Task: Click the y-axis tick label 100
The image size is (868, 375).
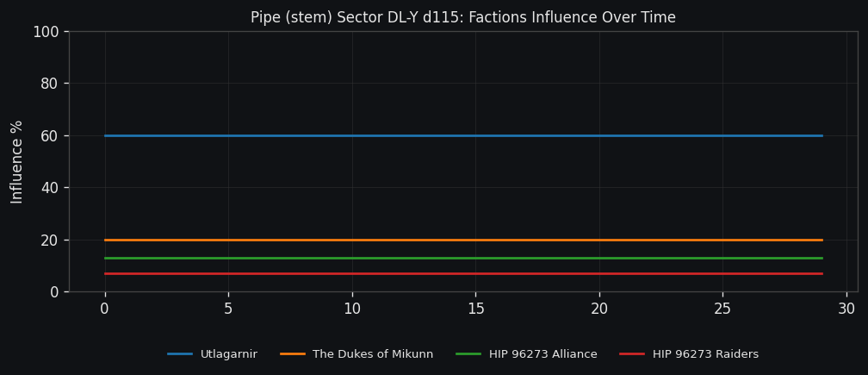Action: pos(45,32)
